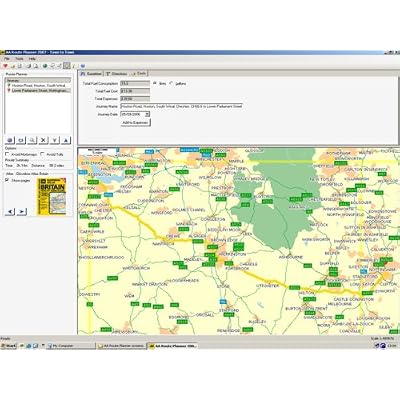Click ASHBOURNE label on the map
Screen dimensions: 400x400
click(x=291, y=257)
